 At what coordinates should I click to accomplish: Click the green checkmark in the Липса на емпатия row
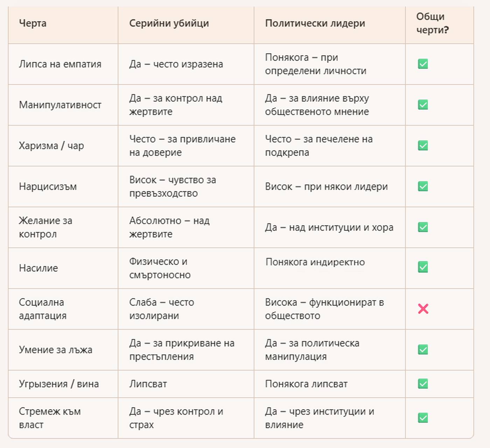[423, 64]
